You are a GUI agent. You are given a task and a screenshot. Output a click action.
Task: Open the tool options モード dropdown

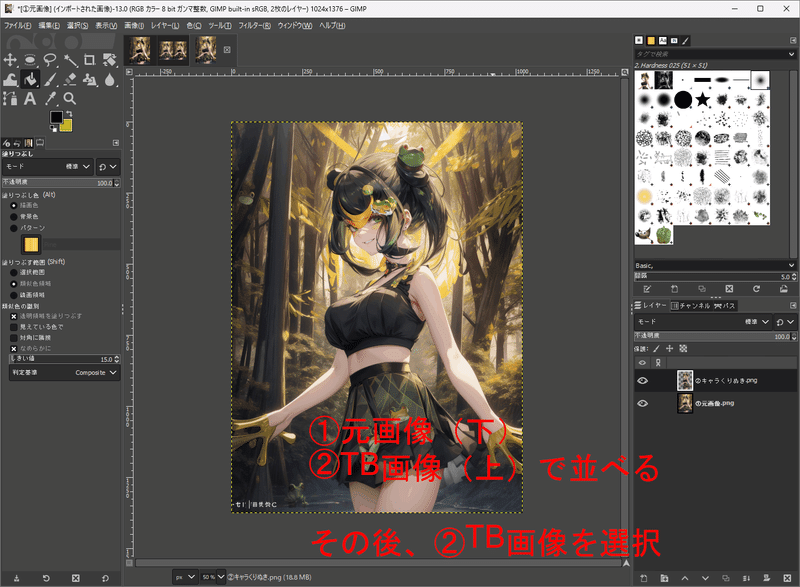click(x=47, y=167)
